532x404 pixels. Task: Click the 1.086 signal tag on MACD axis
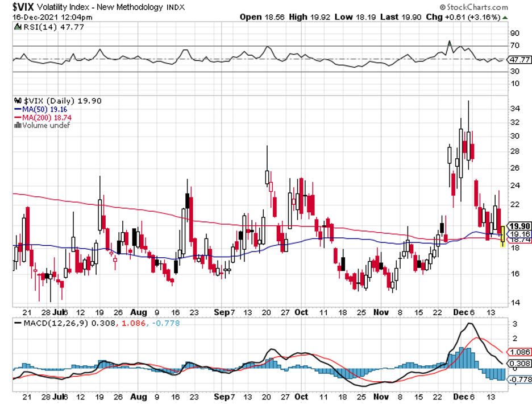(519, 352)
